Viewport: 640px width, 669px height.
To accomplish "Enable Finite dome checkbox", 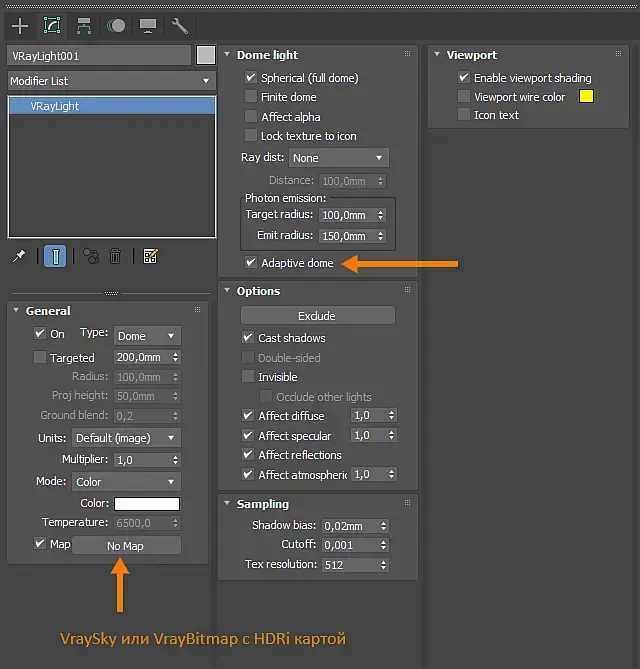I will (x=251, y=96).
